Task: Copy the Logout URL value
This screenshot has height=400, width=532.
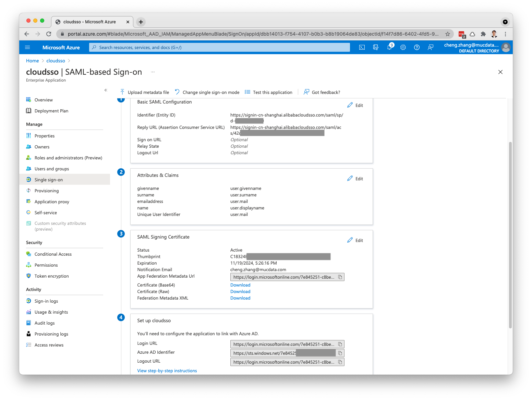Action: pos(340,362)
